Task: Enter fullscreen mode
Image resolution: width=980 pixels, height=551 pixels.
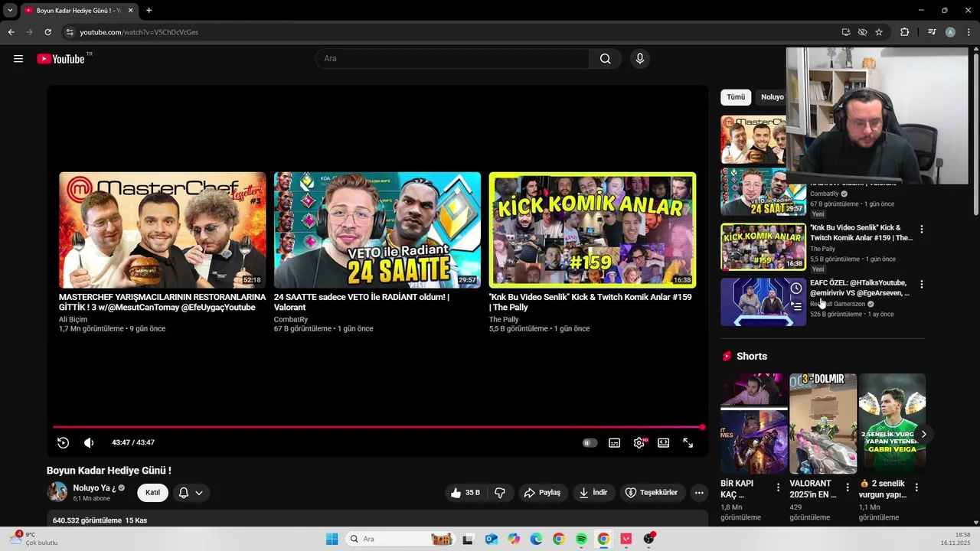Action: point(688,442)
